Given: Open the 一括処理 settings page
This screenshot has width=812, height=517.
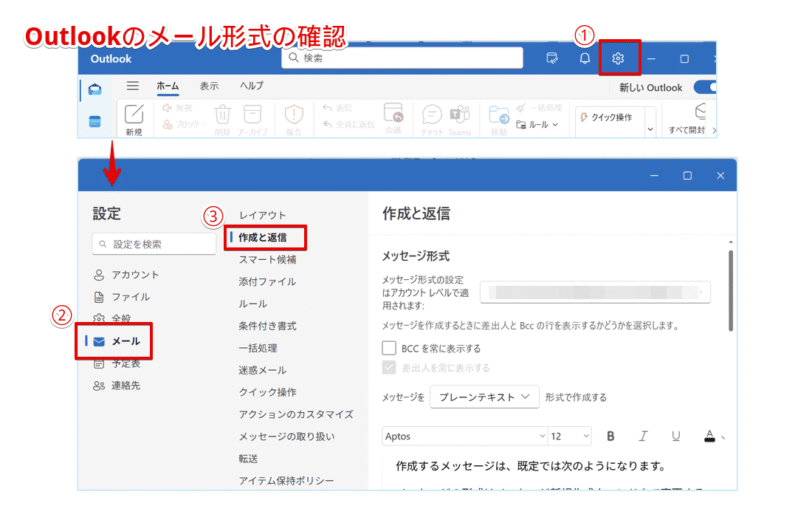Looking at the screenshot, I should pyautogui.click(x=258, y=348).
